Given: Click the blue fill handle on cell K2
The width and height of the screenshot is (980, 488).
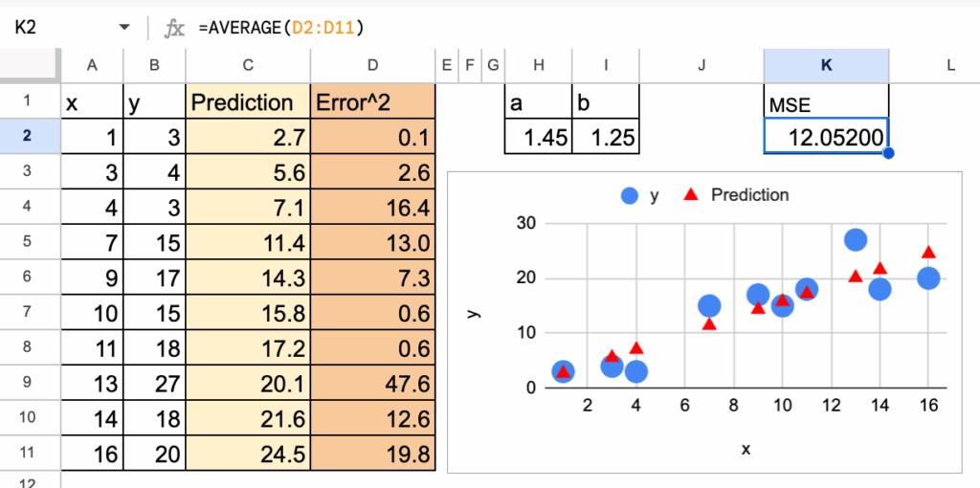Looking at the screenshot, I should (x=888, y=153).
